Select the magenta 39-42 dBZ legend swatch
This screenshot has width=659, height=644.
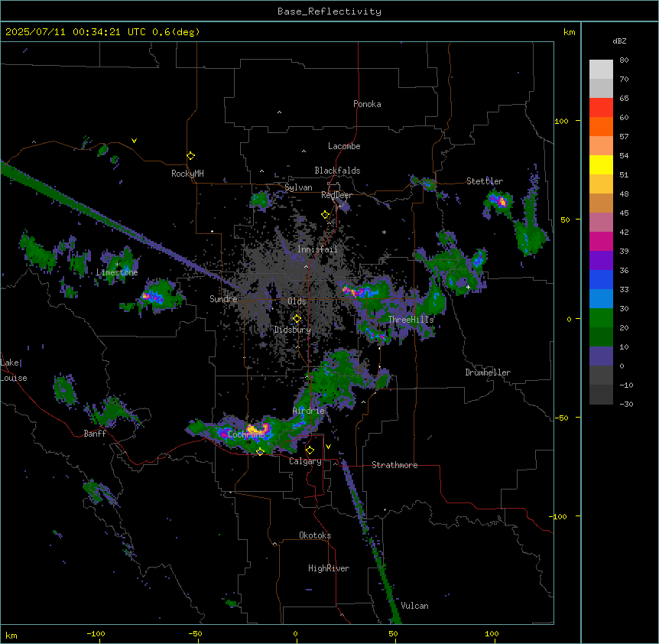pyautogui.click(x=601, y=241)
